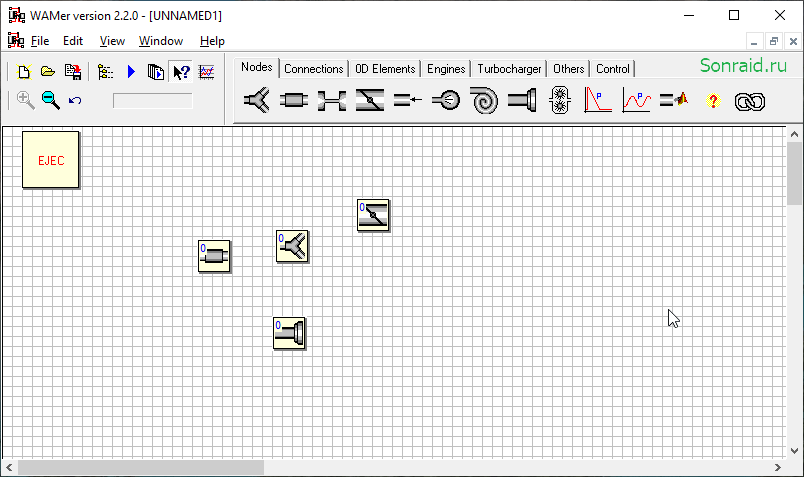Select the pipe with MATLAB logo node tool
804x477 pixels.
(674, 100)
